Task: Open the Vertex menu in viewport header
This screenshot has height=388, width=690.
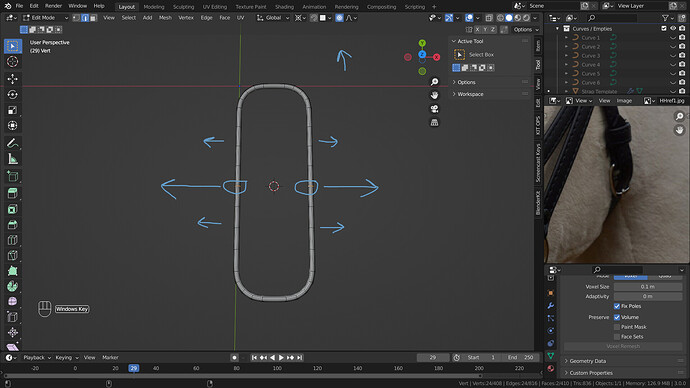Action: pyautogui.click(x=186, y=18)
